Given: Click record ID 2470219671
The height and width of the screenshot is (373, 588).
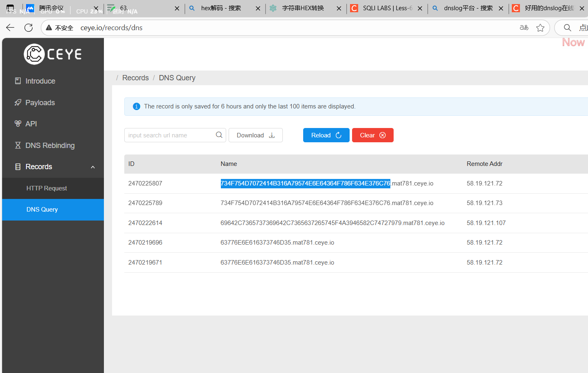Looking at the screenshot, I should pyautogui.click(x=145, y=263).
